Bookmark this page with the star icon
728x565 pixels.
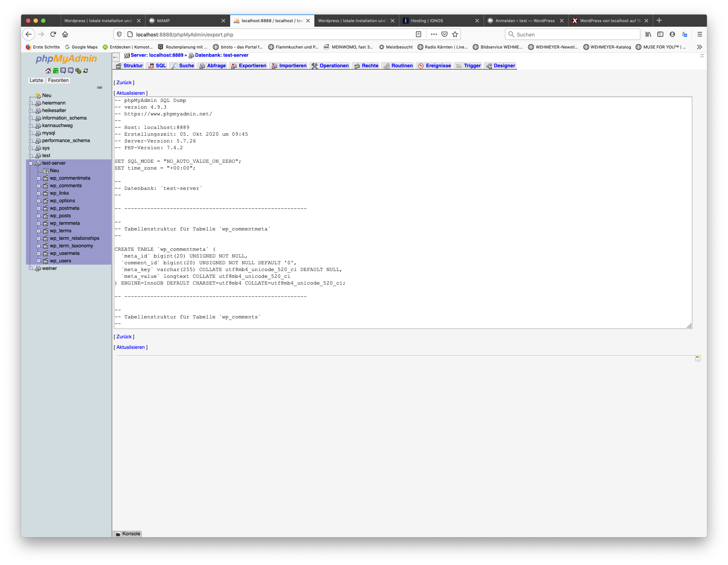(455, 34)
